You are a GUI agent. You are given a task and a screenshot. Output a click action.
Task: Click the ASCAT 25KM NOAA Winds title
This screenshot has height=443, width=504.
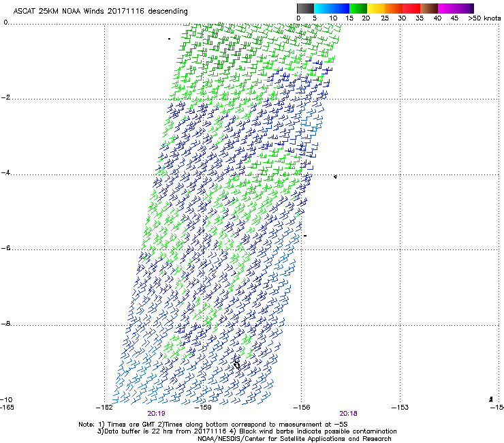tap(100, 11)
